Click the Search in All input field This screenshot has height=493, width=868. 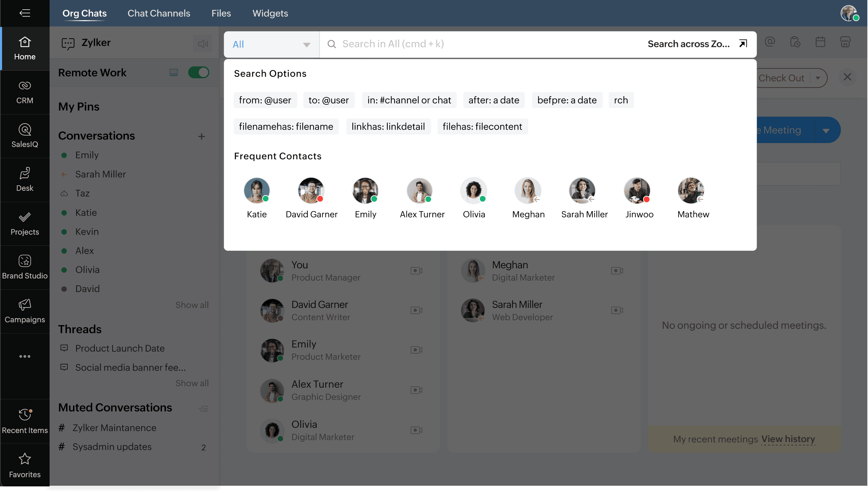[x=474, y=44]
